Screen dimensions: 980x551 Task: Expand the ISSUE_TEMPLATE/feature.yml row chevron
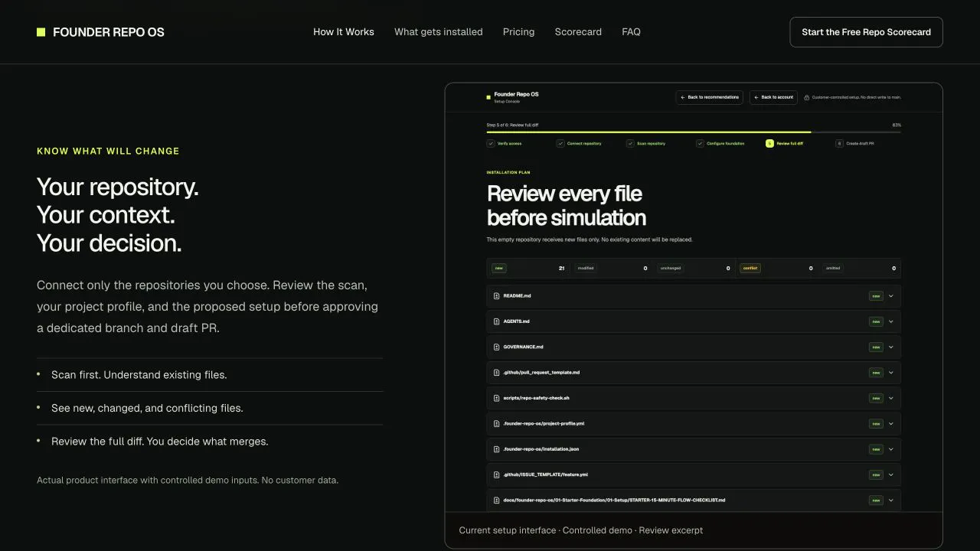890,474
